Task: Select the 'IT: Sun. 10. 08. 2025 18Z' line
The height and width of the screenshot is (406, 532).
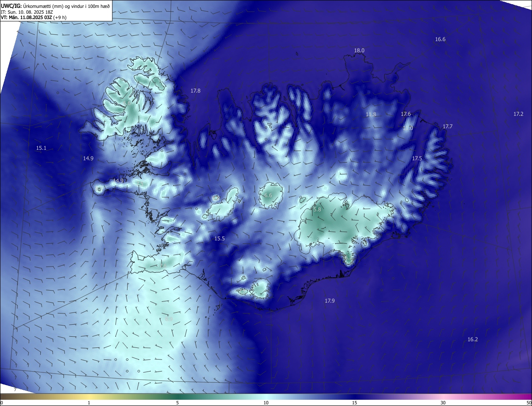Action: coord(27,12)
